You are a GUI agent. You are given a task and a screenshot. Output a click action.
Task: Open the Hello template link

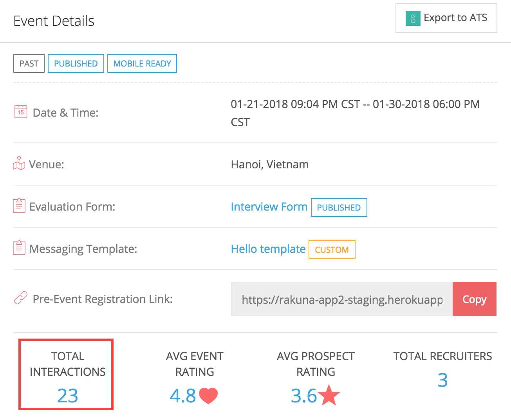(268, 249)
